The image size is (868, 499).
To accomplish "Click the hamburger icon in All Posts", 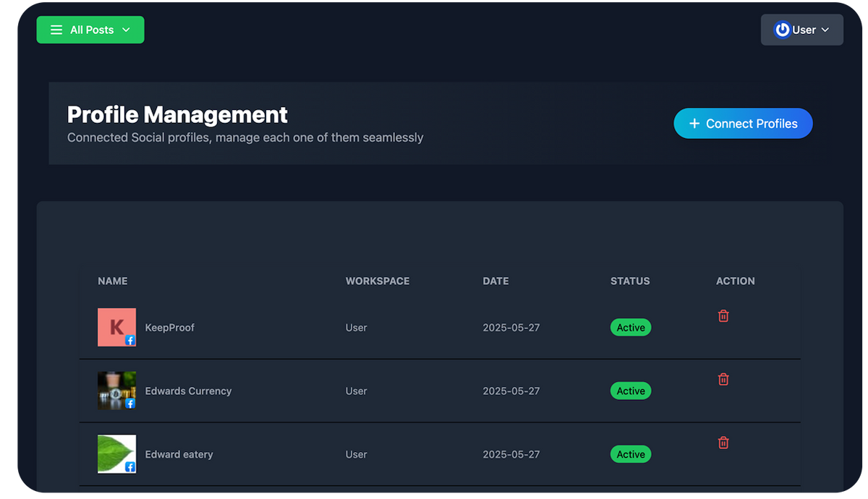I will 56,30.
